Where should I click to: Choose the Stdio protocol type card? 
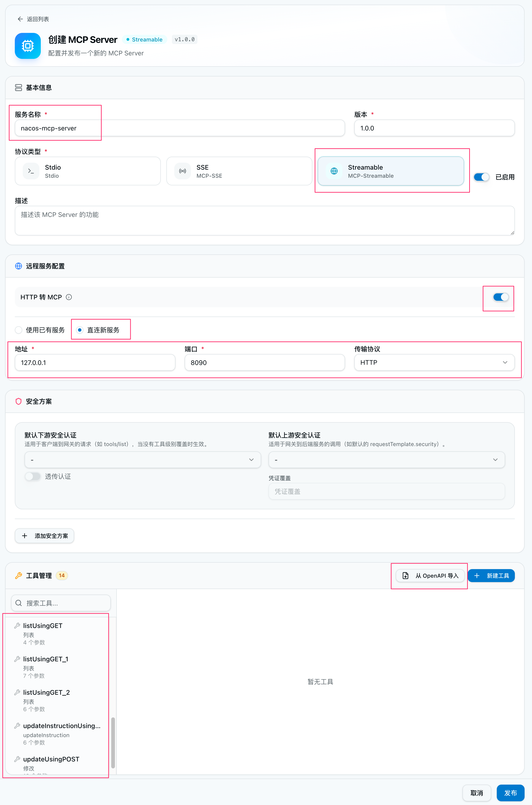tap(88, 171)
